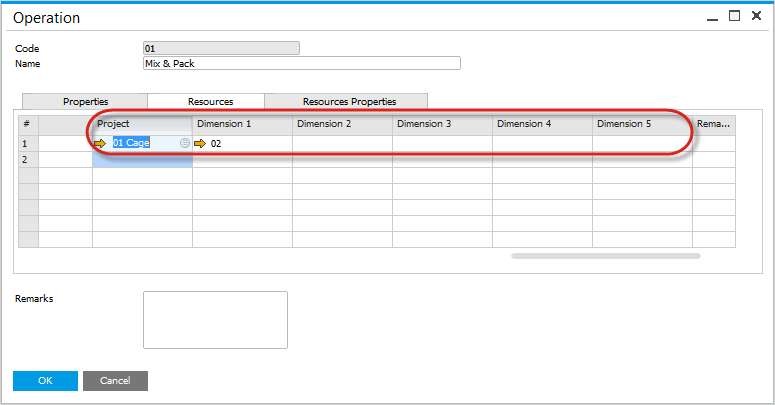The image size is (775, 405).
Task: Close the Operation window
Action: click(x=756, y=16)
